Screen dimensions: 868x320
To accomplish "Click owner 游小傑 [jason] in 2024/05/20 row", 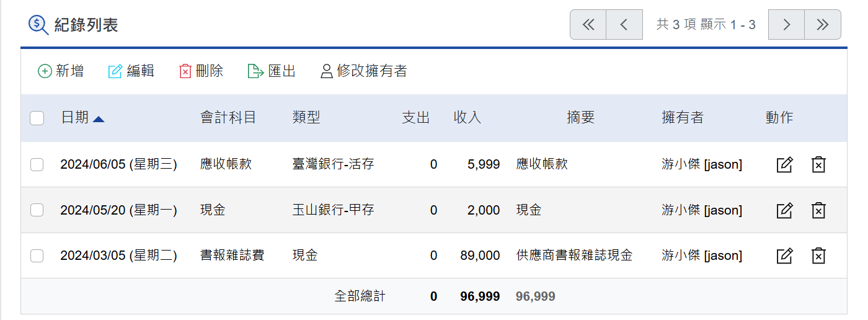I will click(x=702, y=210).
